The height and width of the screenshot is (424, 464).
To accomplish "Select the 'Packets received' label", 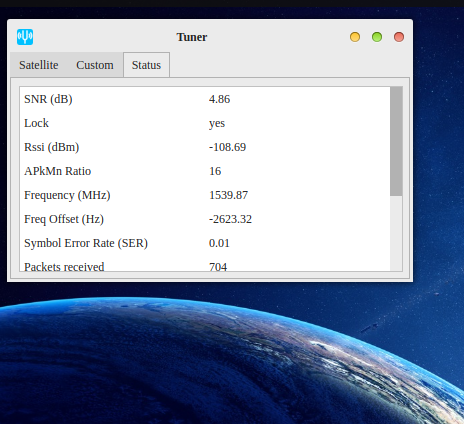I will click(x=64, y=267).
